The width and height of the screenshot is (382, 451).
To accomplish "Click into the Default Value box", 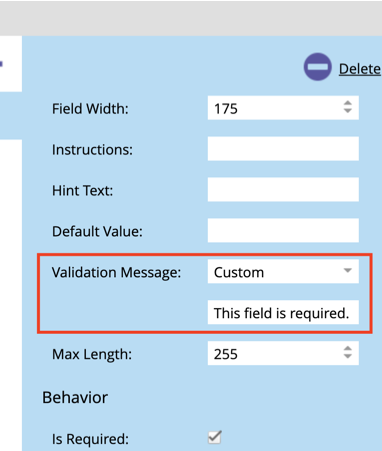I will tap(283, 230).
